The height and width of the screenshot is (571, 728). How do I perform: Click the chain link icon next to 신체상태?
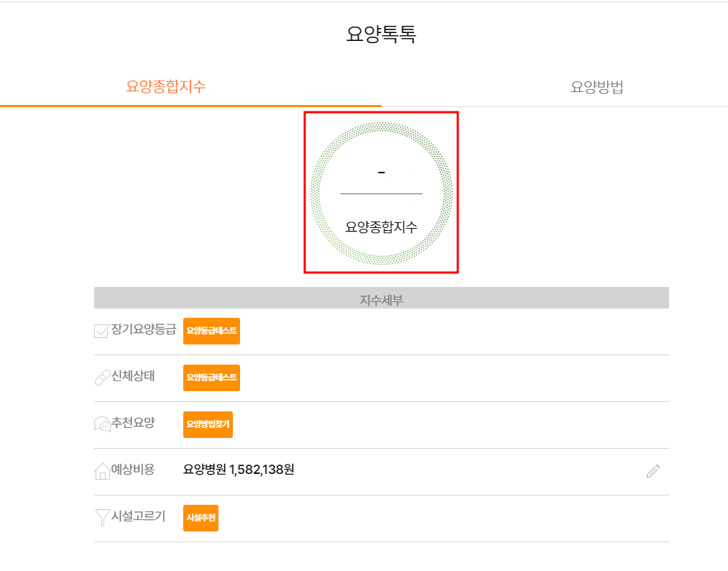(101, 378)
